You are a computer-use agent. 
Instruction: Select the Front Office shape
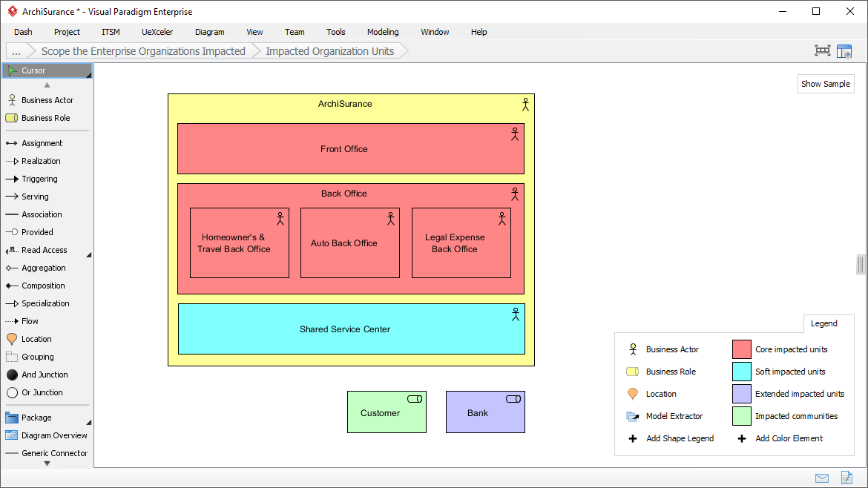pos(350,149)
